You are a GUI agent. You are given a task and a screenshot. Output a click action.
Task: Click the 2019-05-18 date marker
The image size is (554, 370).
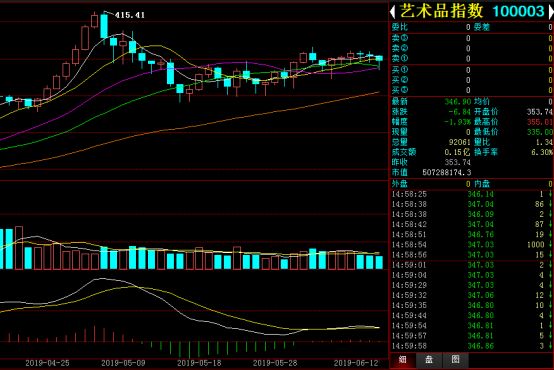[199, 363]
